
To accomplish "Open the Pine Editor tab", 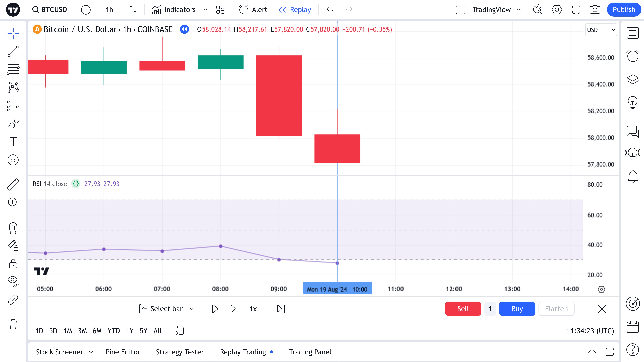I will coord(123,352).
